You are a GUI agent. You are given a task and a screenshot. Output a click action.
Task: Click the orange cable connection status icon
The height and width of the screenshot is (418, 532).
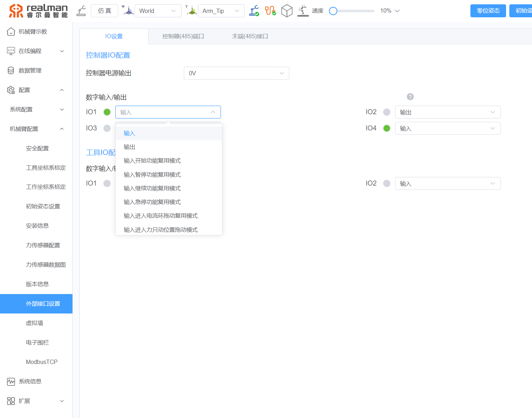270,11
